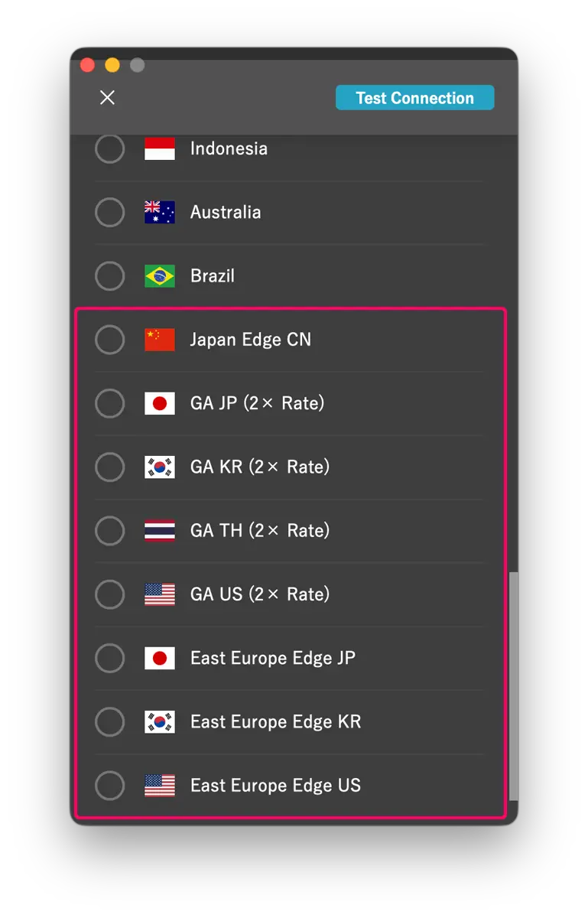Click the Thailand flag beside GA TH
The image size is (588, 918).
160,530
